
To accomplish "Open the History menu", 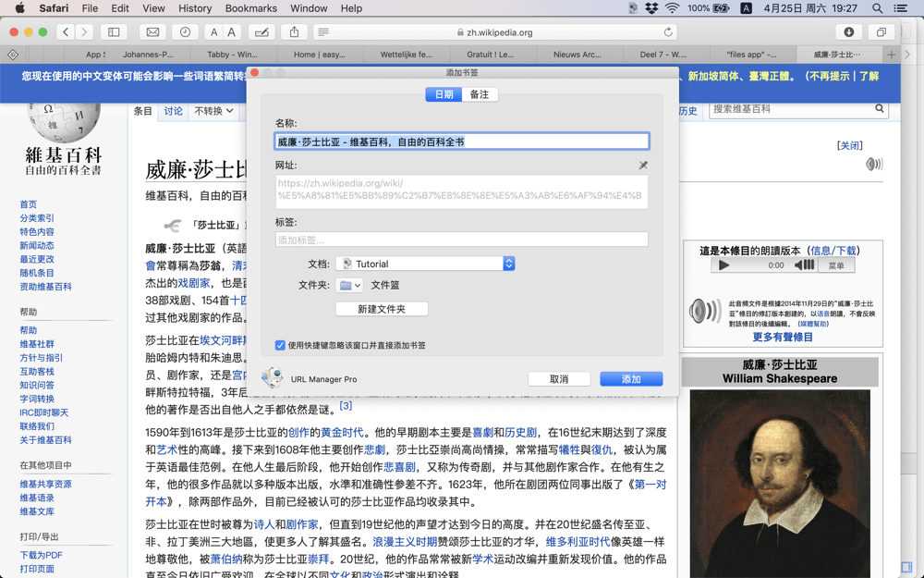I will 194,8.
